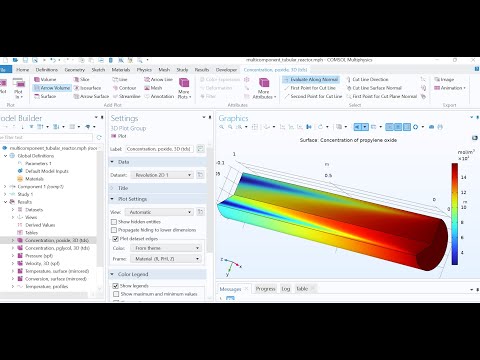Select Temperature, surface (mirrored) node
480x360 pixels.
(57, 271)
